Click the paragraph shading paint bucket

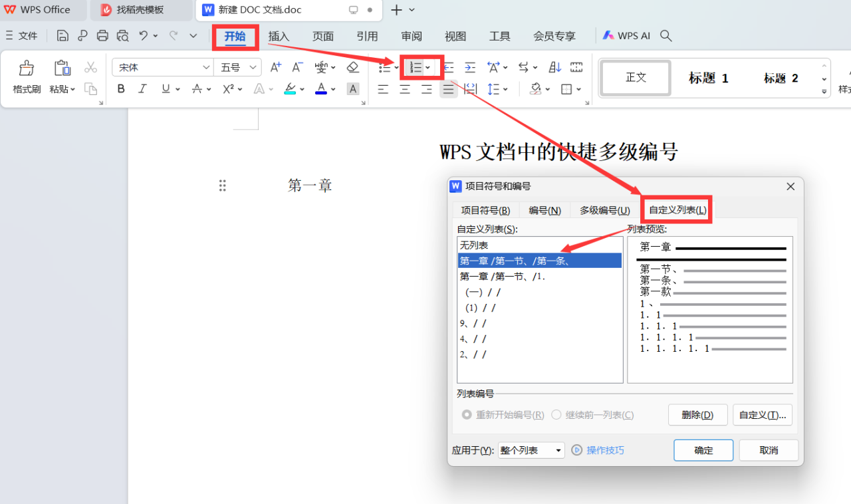pyautogui.click(x=536, y=89)
